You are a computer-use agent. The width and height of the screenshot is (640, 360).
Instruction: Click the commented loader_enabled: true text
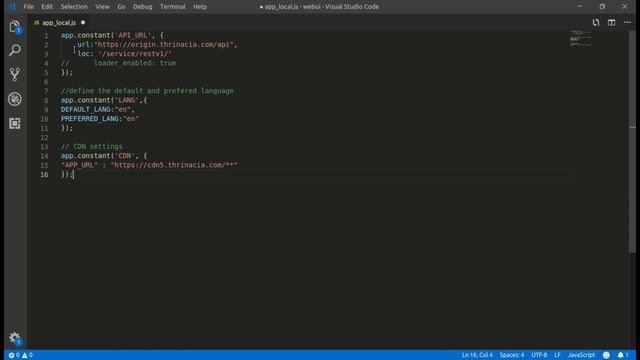pyautogui.click(x=135, y=63)
